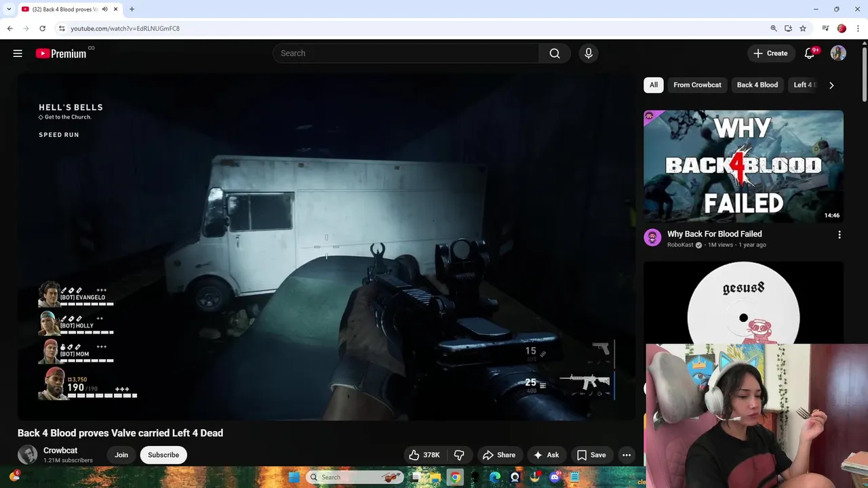This screenshot has height=488, width=868.
Task: Subscribe to Crowbcat
Action: [x=163, y=455]
